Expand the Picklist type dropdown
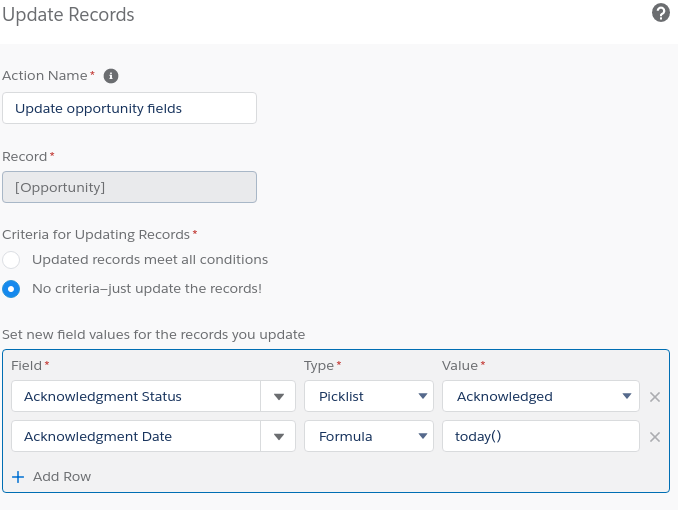The width and height of the screenshot is (678, 510). tap(369, 396)
